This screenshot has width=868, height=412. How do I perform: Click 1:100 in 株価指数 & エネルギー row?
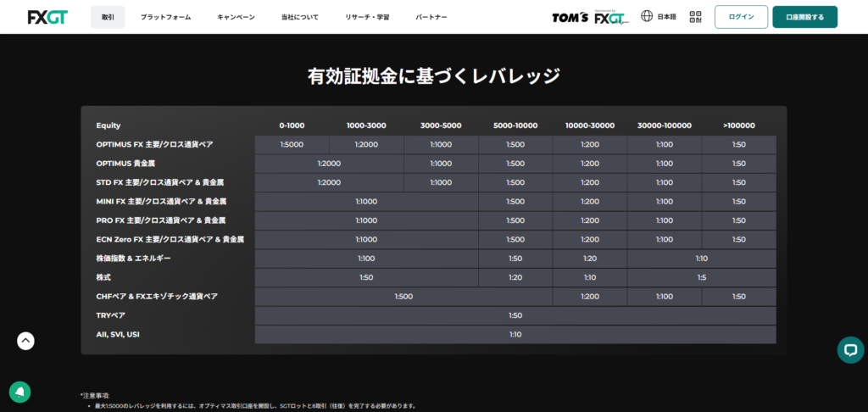pos(366,258)
